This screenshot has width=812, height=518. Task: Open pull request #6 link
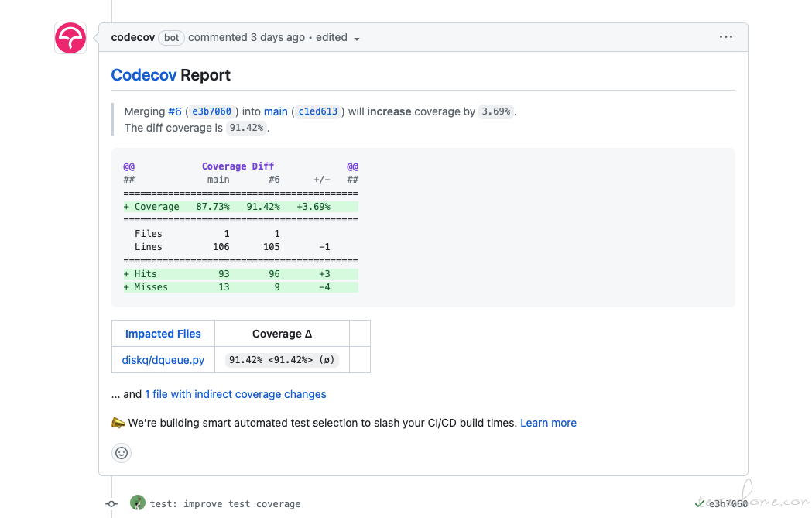(174, 112)
